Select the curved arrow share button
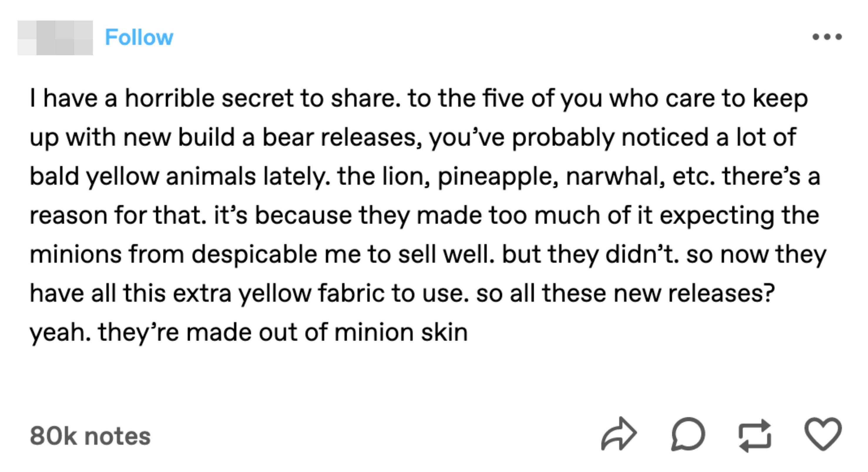This screenshot has height=472, width=868. [619, 434]
